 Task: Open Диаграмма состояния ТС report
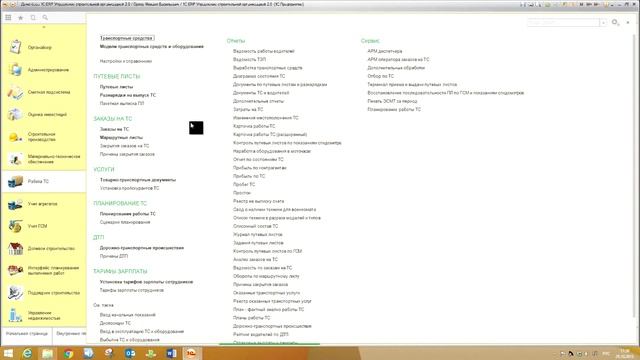coord(259,76)
